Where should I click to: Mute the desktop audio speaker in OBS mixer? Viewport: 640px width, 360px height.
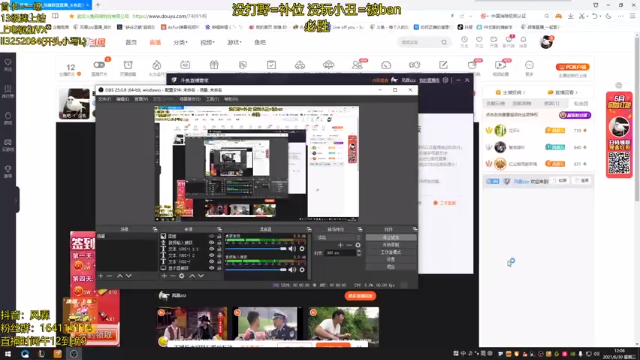point(292,249)
